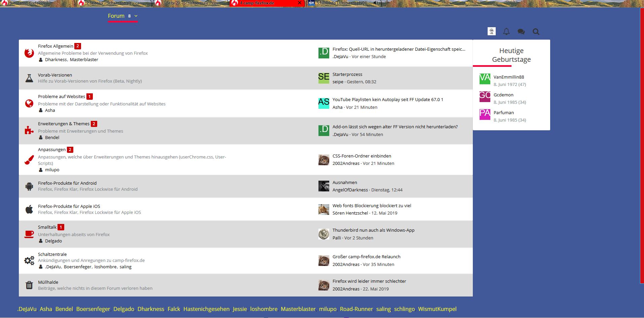This screenshot has height=318, width=644.
Task: Click the AS avatar beside YouTube Playlisten thread
Action: [324, 103]
